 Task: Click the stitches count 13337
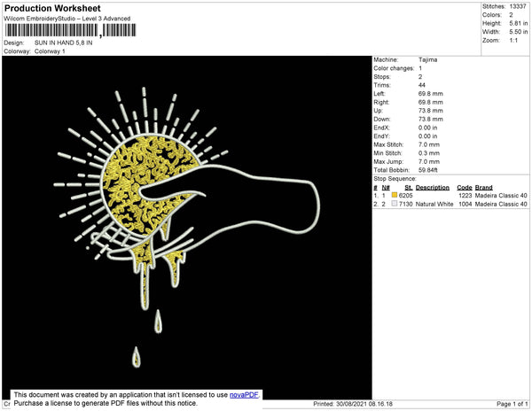coord(518,6)
